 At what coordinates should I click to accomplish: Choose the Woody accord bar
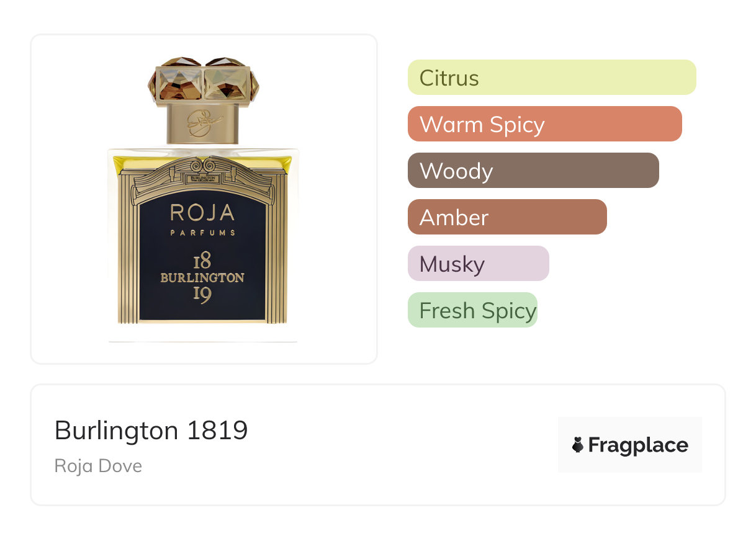click(x=533, y=171)
